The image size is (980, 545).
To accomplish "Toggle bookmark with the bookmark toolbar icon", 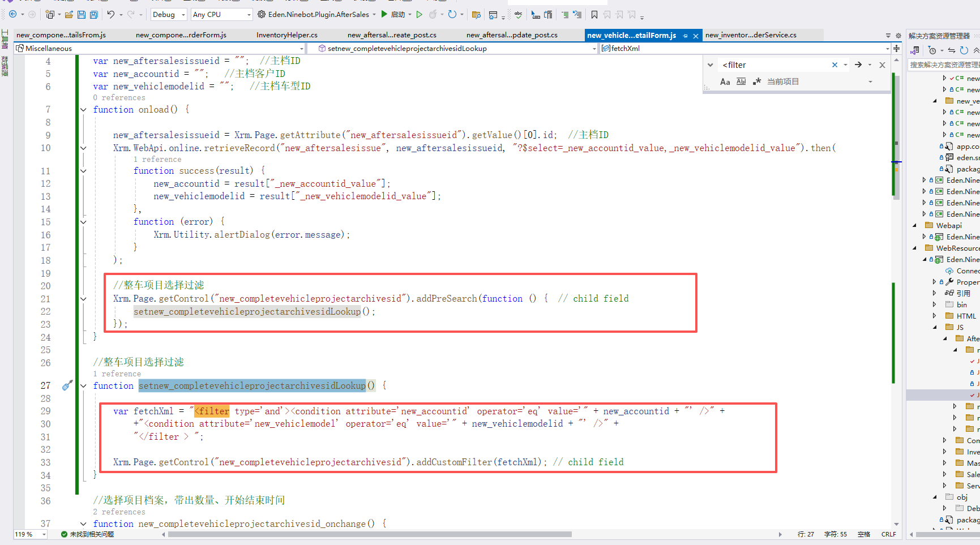I will [594, 15].
